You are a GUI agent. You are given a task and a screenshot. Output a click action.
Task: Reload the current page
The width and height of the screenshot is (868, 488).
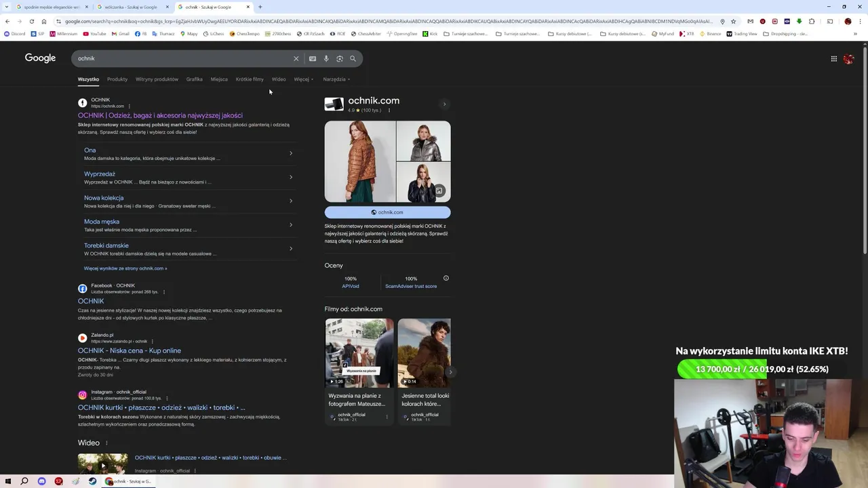(31, 21)
